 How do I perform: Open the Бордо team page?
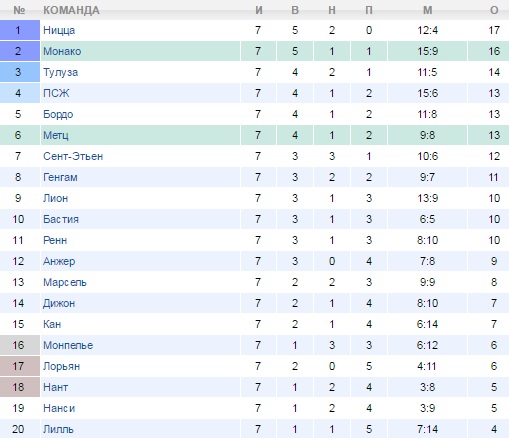[x=58, y=114]
